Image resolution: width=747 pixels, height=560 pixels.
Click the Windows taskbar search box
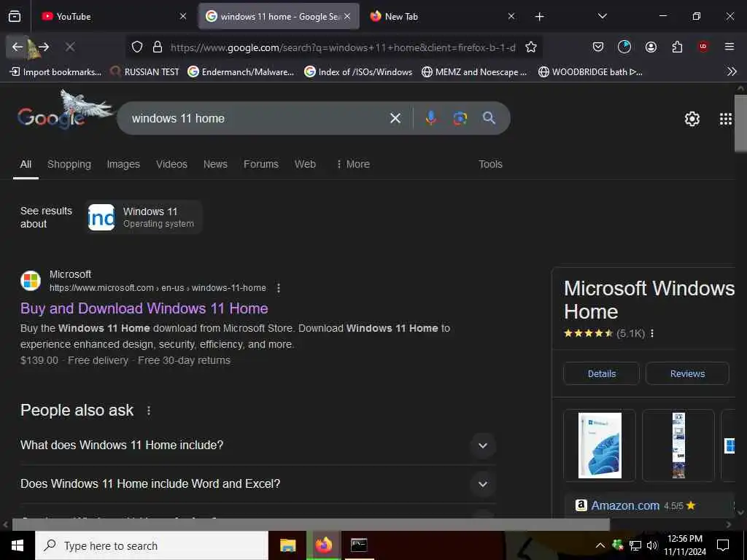tap(152, 545)
